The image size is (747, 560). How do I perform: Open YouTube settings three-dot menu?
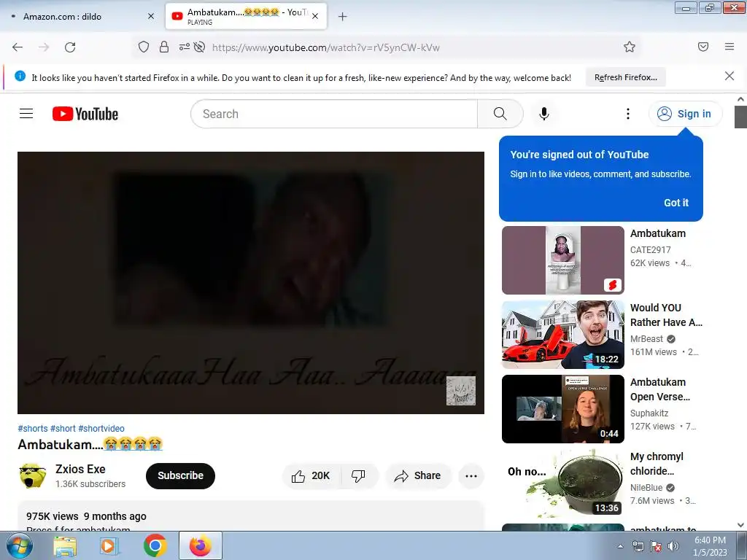(628, 114)
